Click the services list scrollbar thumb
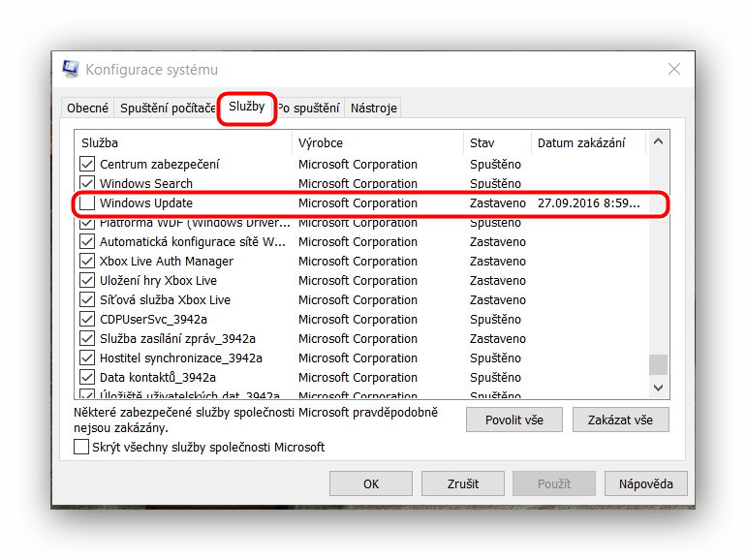This screenshot has width=746, height=560. [x=658, y=365]
